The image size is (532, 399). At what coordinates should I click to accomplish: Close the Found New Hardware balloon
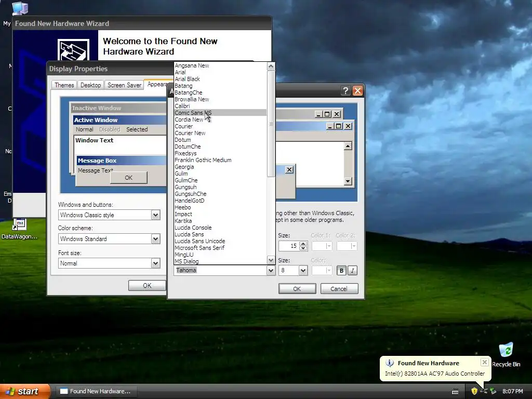click(485, 362)
